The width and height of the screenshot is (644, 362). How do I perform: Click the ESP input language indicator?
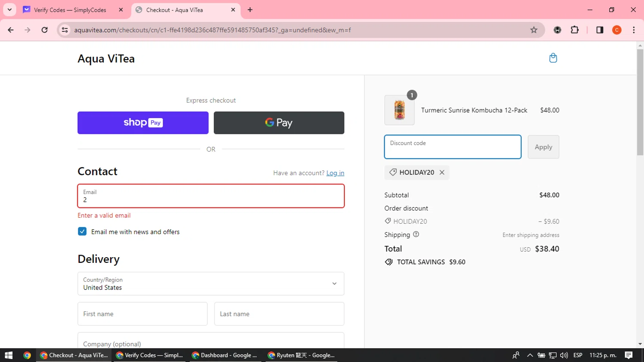tap(578, 355)
